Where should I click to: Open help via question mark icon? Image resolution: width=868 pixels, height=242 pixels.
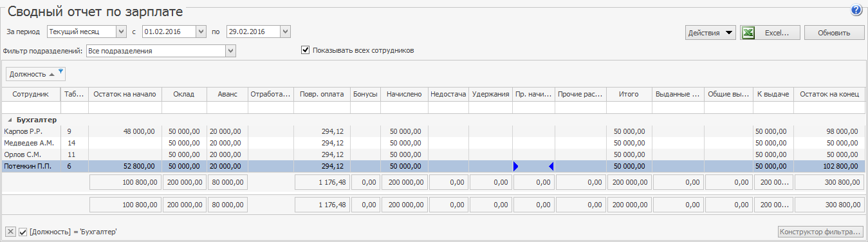pyautogui.click(x=856, y=10)
